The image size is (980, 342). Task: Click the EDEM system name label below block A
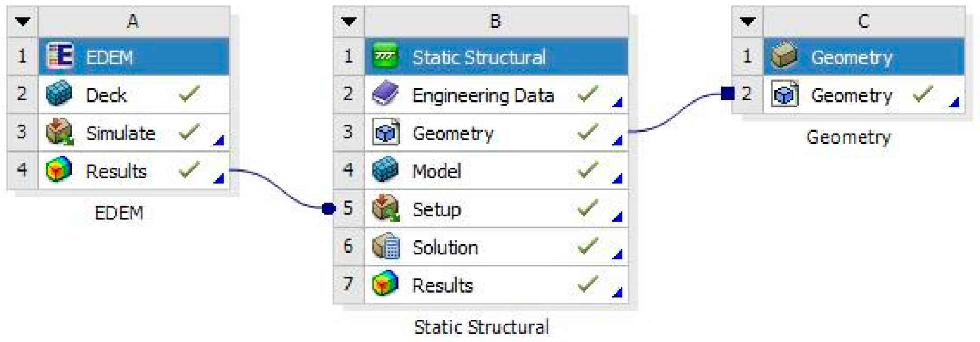pyautogui.click(x=119, y=213)
